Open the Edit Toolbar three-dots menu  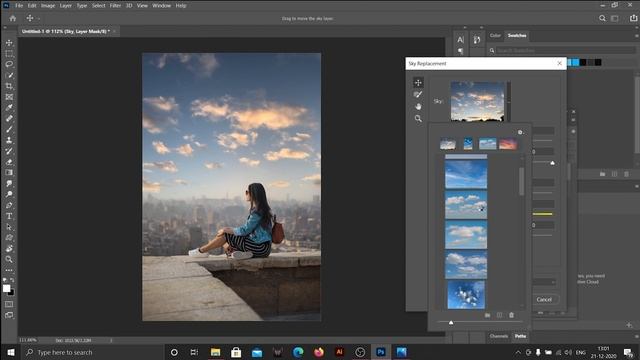[x=9, y=270]
